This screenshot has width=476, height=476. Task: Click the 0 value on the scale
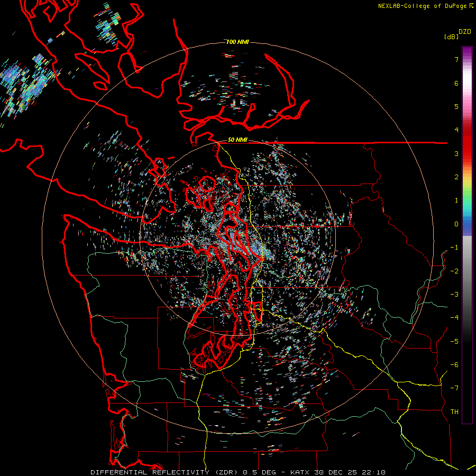456,224
